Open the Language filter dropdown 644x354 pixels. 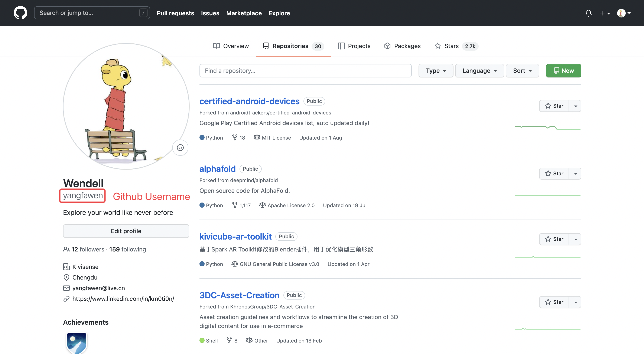(x=479, y=71)
